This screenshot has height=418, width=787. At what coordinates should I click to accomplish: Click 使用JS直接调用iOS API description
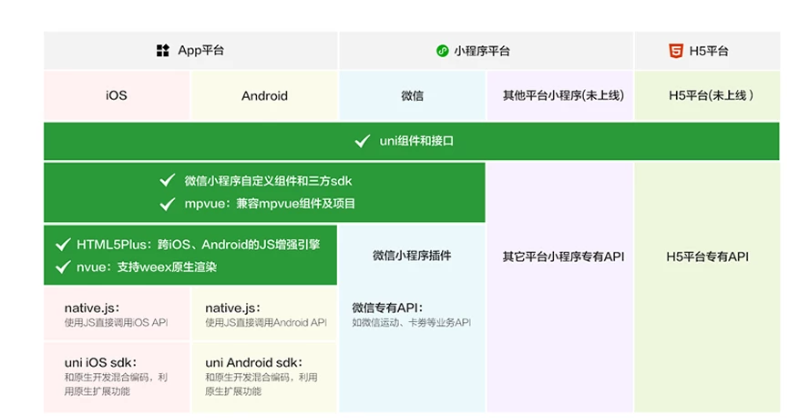(116, 323)
